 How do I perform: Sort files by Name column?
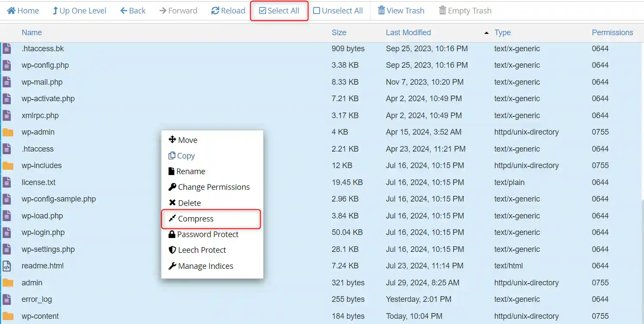pos(32,33)
